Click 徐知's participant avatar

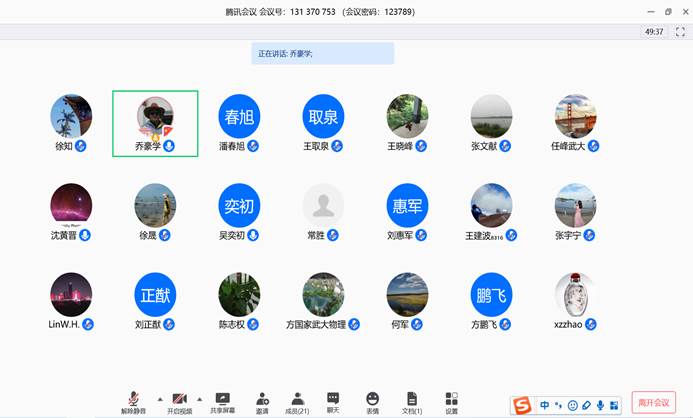pos(71,116)
